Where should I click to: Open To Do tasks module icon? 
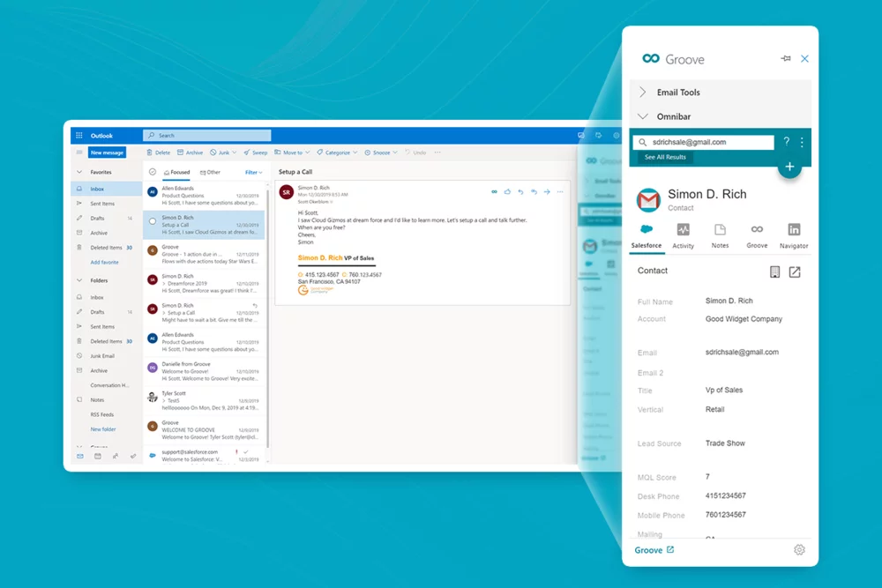pos(133,456)
